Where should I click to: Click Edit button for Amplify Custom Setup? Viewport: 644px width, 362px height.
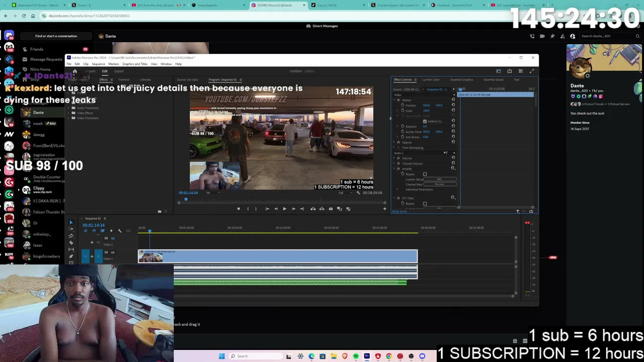[439, 179]
